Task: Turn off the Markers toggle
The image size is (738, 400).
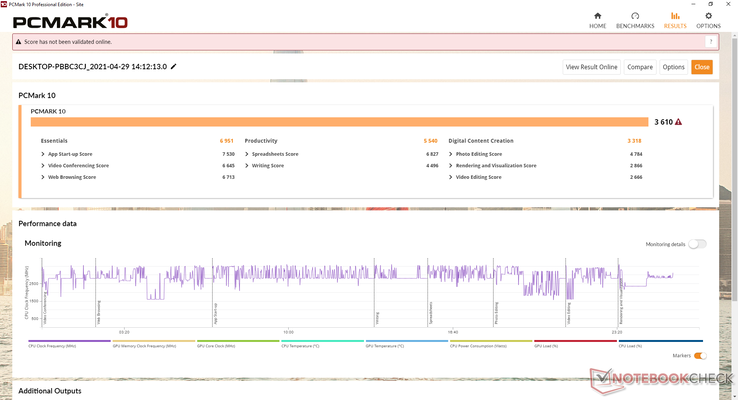Action: pyautogui.click(x=699, y=355)
